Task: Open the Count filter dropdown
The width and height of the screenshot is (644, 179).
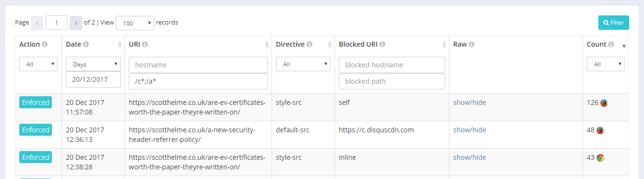Action: 606,64
